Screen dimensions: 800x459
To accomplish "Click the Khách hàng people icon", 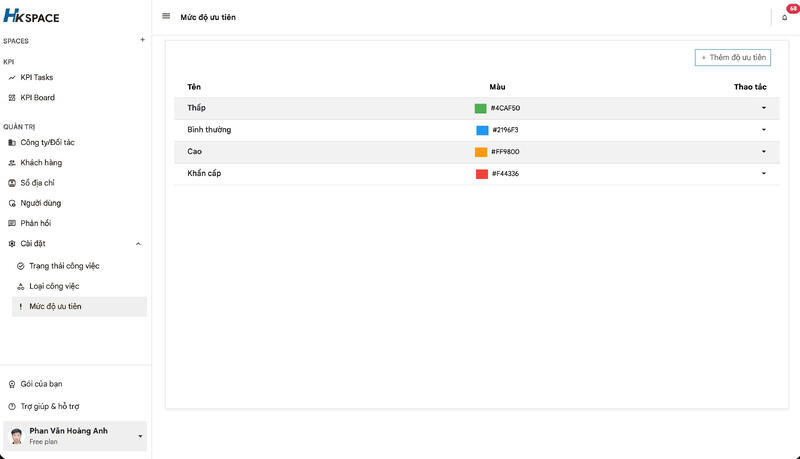I will (x=12, y=163).
